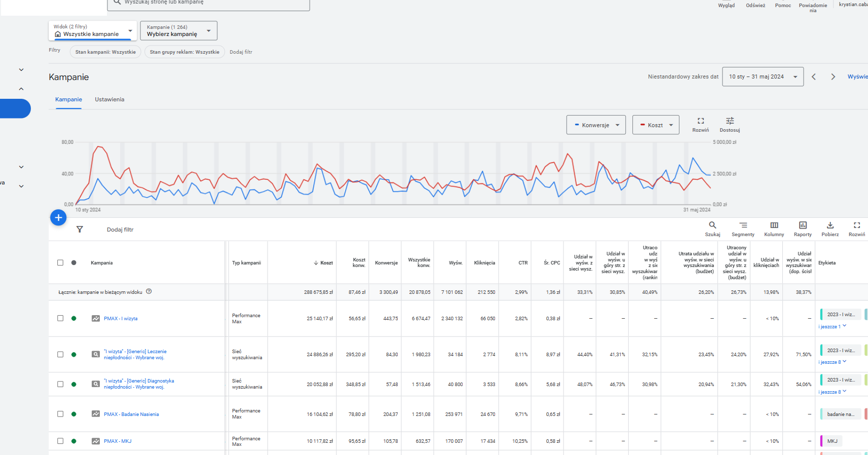
Task: Click Odśwież refresh in top bar
Action: pos(756,5)
